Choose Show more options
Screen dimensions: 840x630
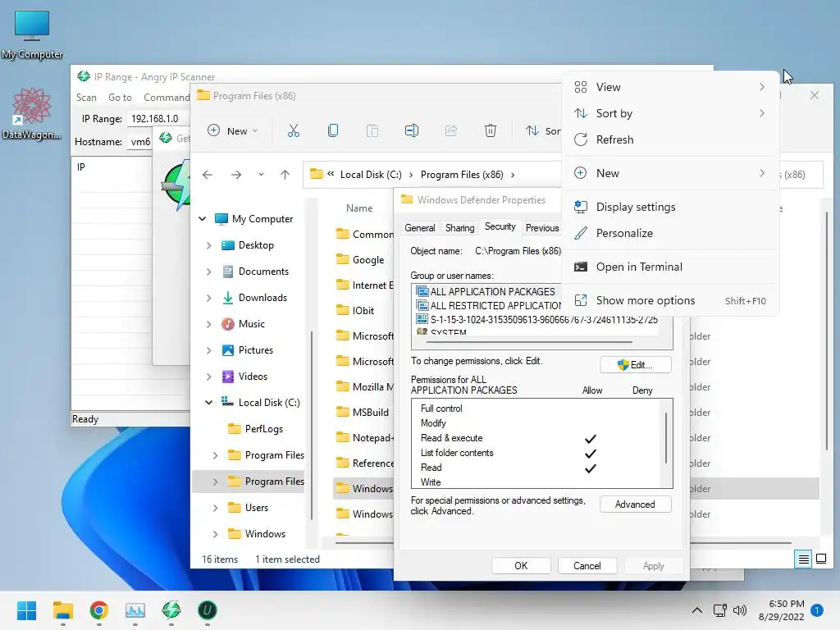(x=669, y=300)
